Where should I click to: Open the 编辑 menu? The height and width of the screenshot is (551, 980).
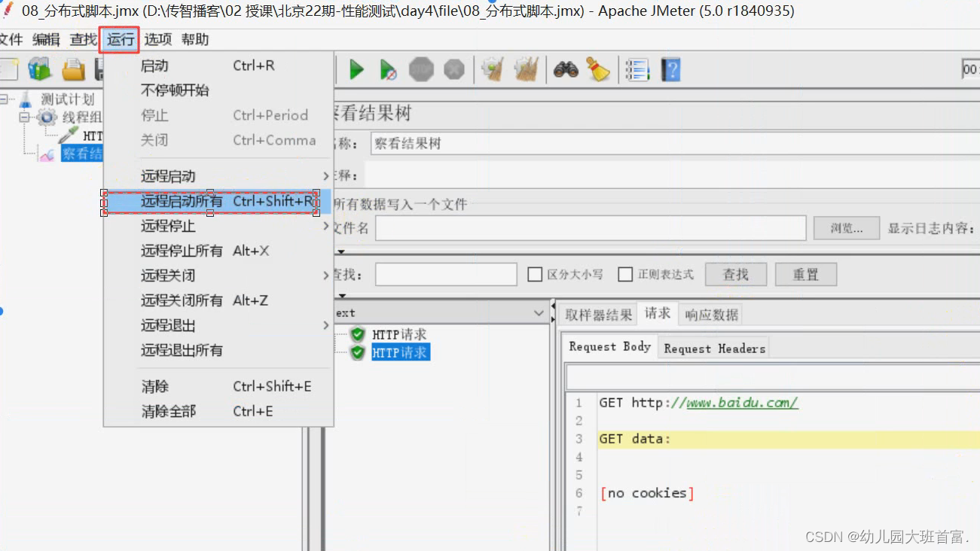[x=46, y=39]
